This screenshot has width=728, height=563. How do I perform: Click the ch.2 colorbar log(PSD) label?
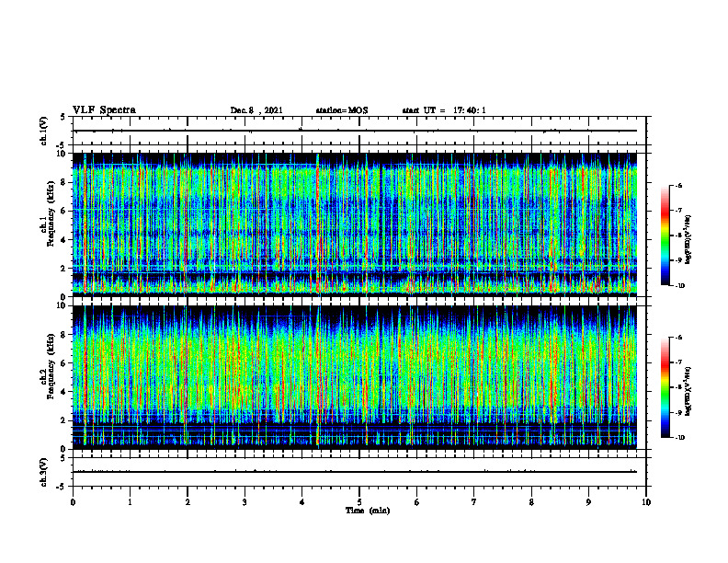coord(688,392)
